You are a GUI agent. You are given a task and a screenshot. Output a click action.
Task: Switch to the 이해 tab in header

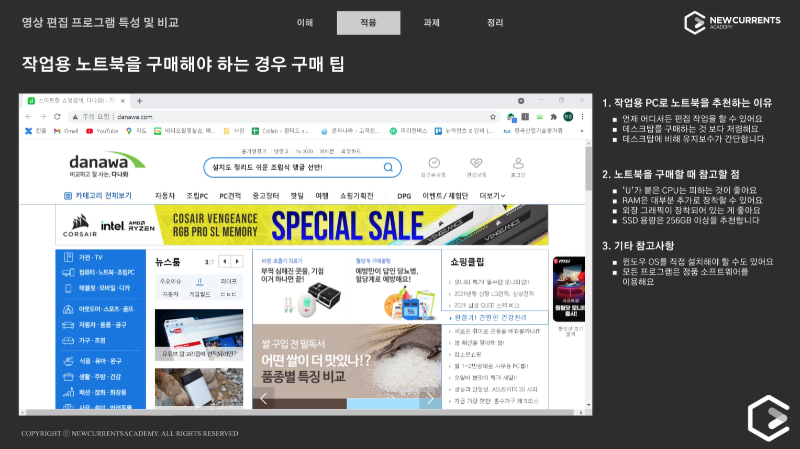point(305,22)
